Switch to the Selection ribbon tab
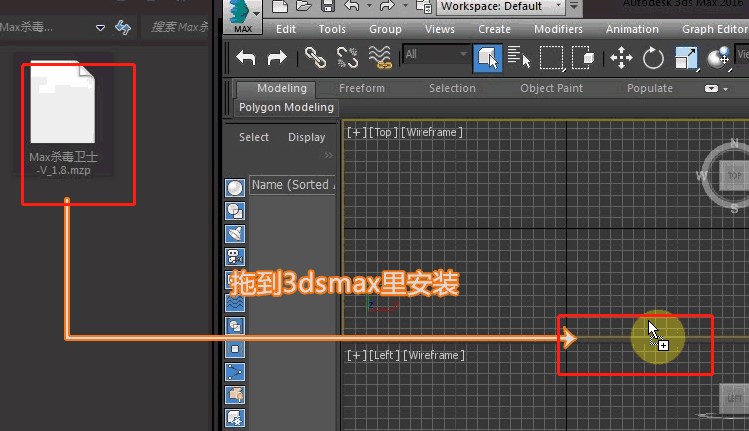This screenshot has height=431, width=749. (452, 88)
